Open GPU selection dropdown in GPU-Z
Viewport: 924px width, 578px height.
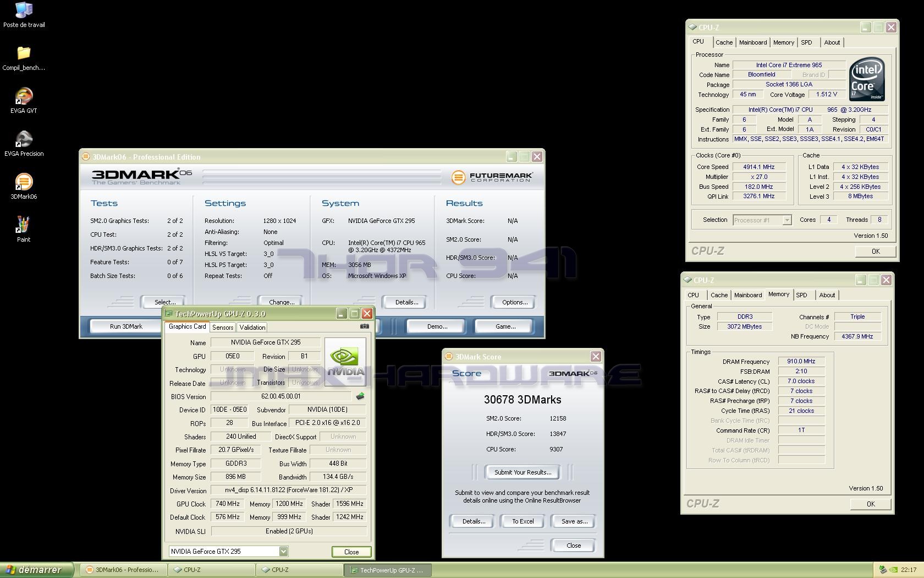point(283,551)
